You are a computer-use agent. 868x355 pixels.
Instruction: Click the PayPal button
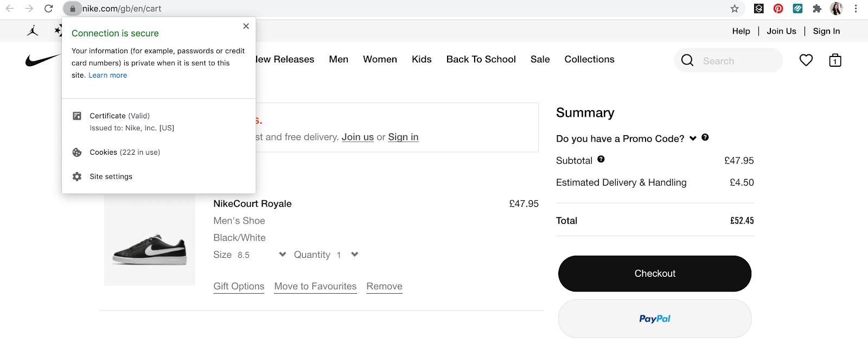click(x=655, y=319)
